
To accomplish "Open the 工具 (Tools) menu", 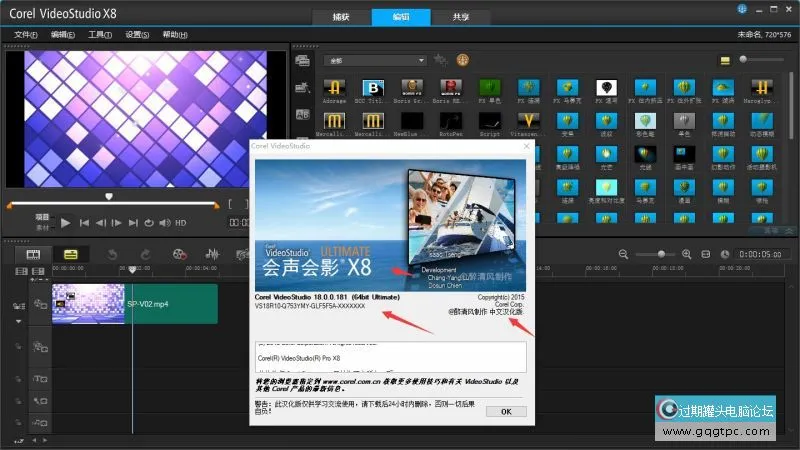I will click(x=99, y=35).
